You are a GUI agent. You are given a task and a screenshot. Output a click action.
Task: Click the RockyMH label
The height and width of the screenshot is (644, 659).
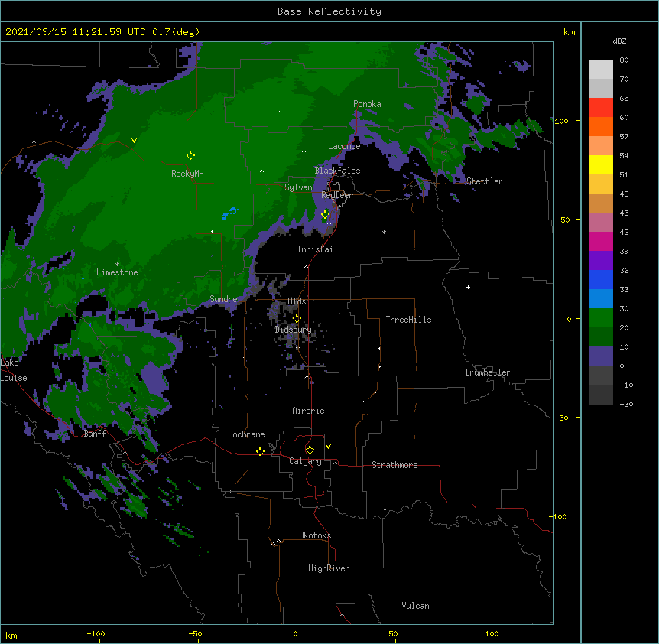187,174
